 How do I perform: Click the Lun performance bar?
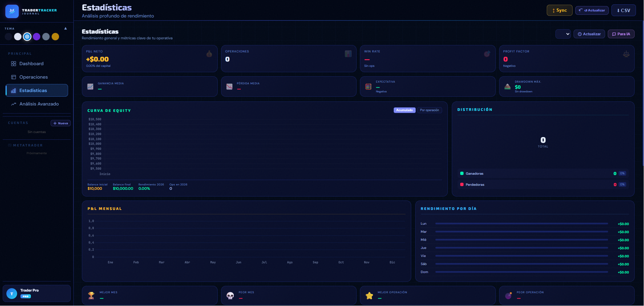tap(522, 224)
